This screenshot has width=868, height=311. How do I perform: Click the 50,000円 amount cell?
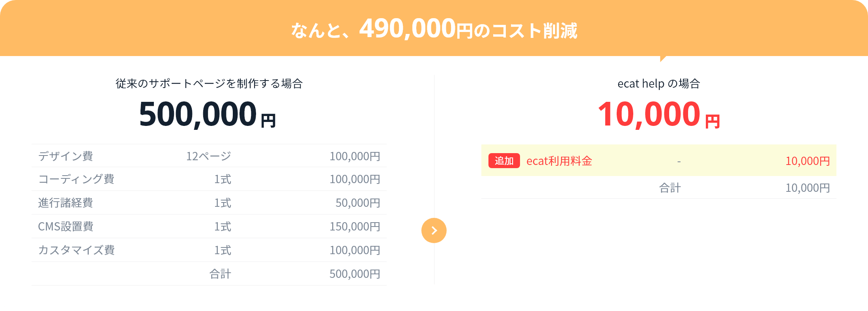click(358, 203)
